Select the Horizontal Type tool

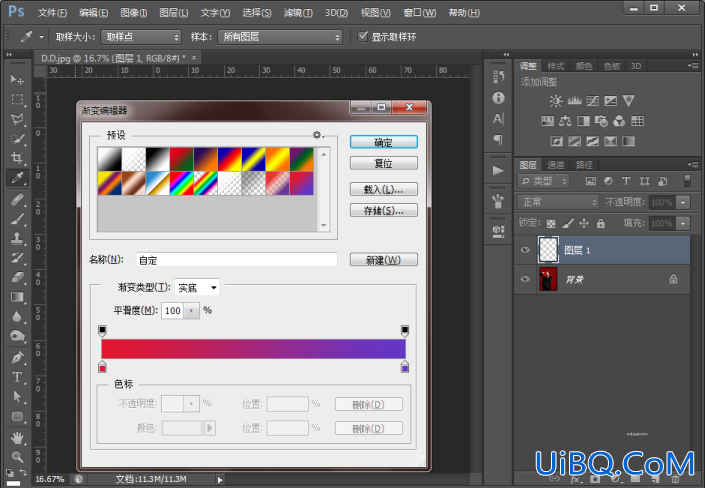[17, 377]
